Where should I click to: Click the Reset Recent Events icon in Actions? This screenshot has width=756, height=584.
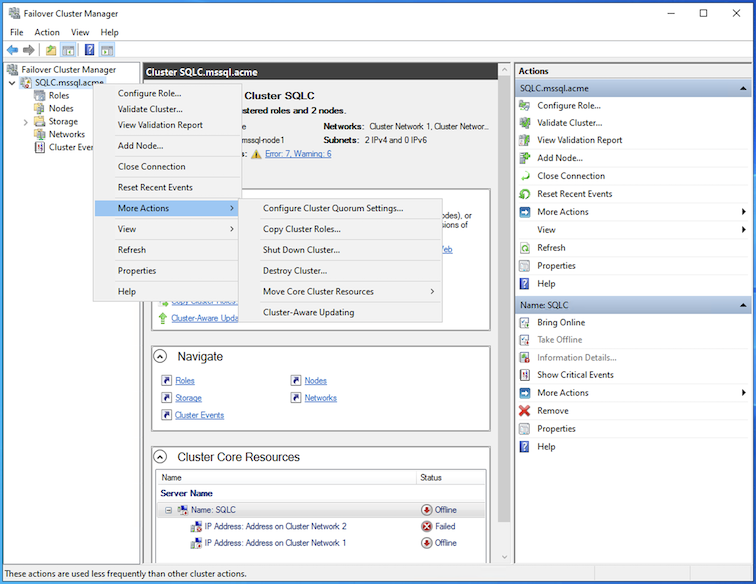(525, 194)
